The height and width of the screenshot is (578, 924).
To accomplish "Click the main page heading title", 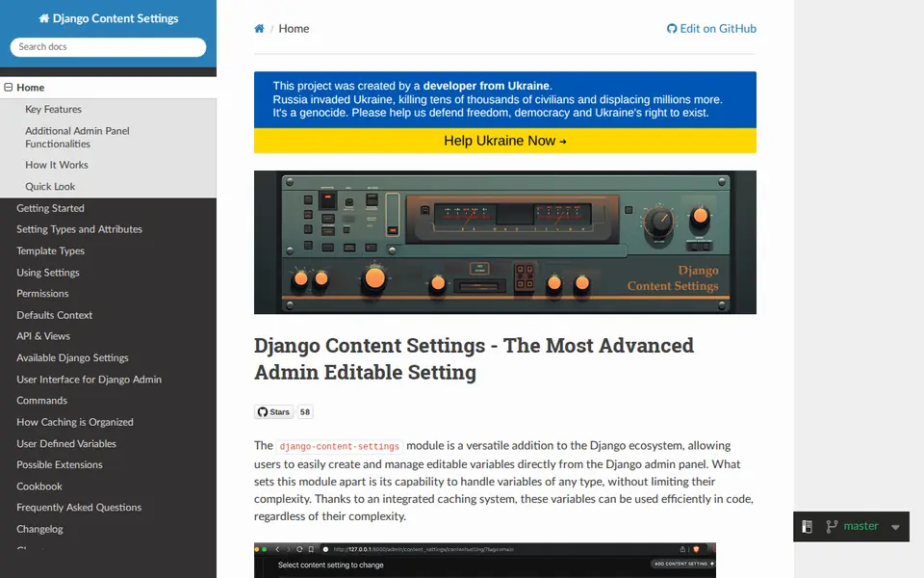I will tap(474, 358).
